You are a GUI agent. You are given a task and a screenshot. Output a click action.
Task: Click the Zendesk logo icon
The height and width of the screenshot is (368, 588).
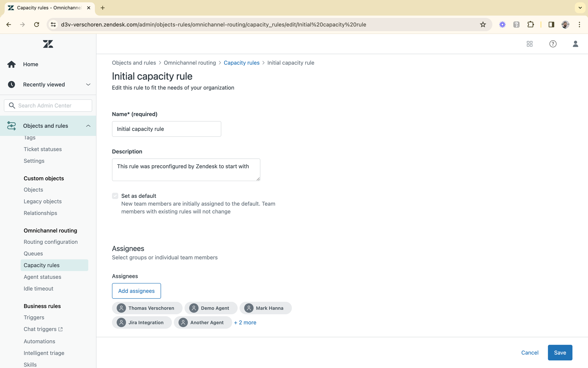tap(48, 44)
